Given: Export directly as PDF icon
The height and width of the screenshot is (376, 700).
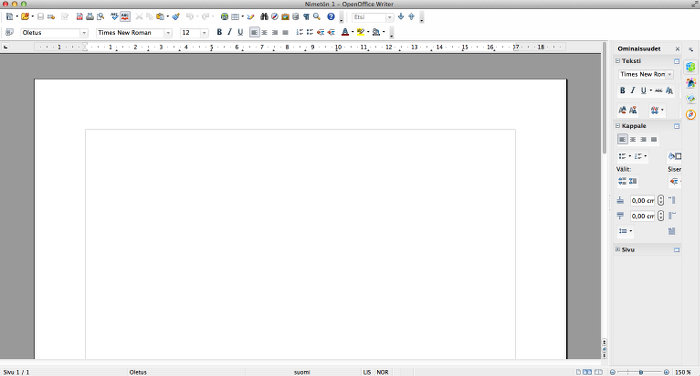Looking at the screenshot, I should click(x=79, y=17).
